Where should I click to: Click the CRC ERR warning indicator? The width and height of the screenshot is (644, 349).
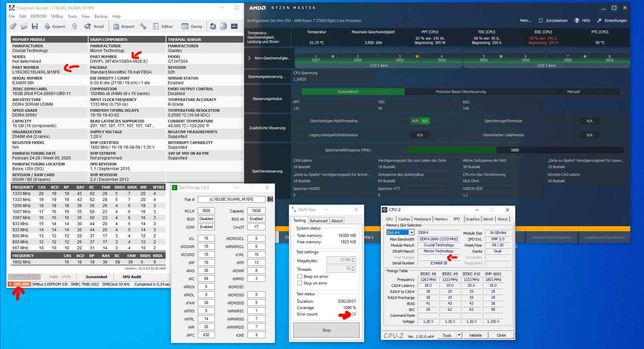click(x=19, y=284)
